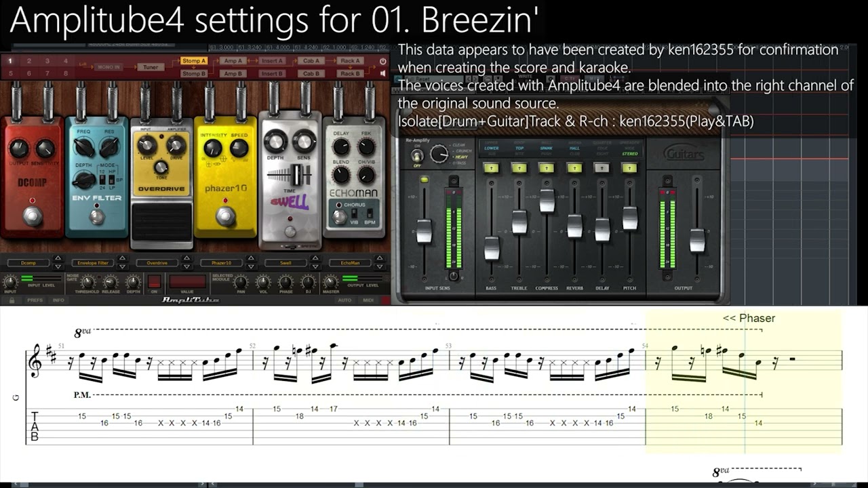Turn the DComp OUTPUT knob
868x488 pixels.
(19, 148)
